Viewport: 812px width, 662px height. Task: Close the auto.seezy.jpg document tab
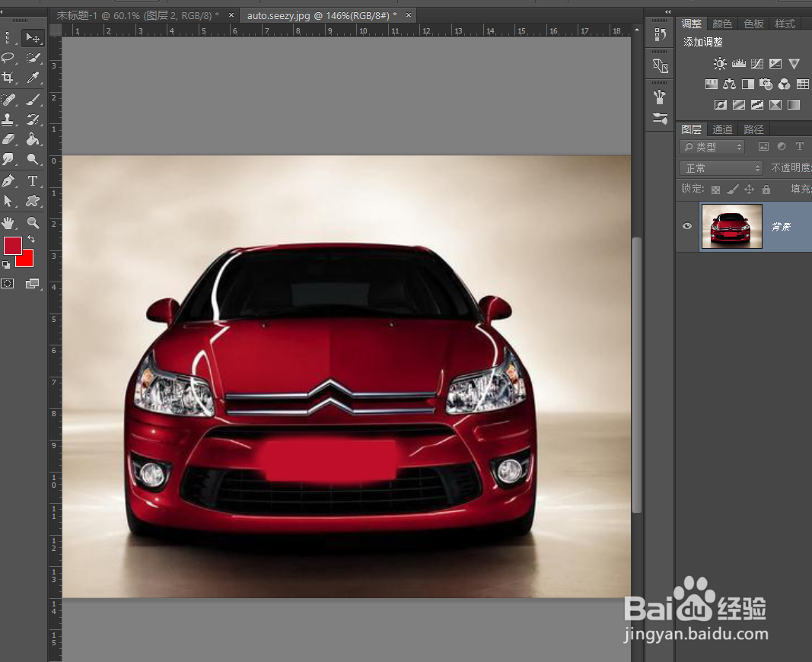[x=409, y=15]
